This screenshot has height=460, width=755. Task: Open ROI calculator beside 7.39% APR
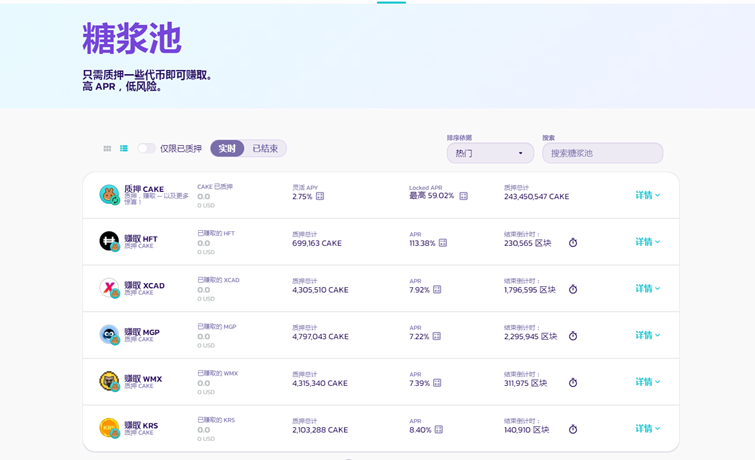pyautogui.click(x=437, y=383)
